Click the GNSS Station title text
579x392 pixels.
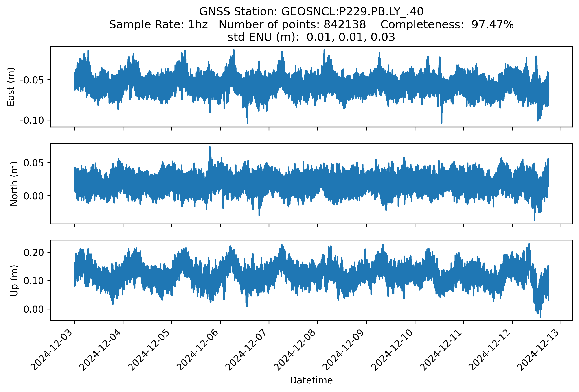311,12
